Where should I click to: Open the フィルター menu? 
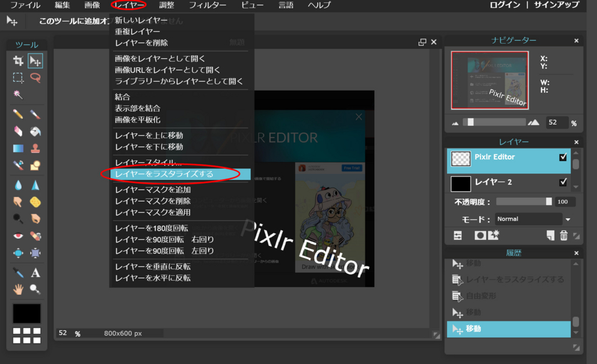click(x=208, y=5)
